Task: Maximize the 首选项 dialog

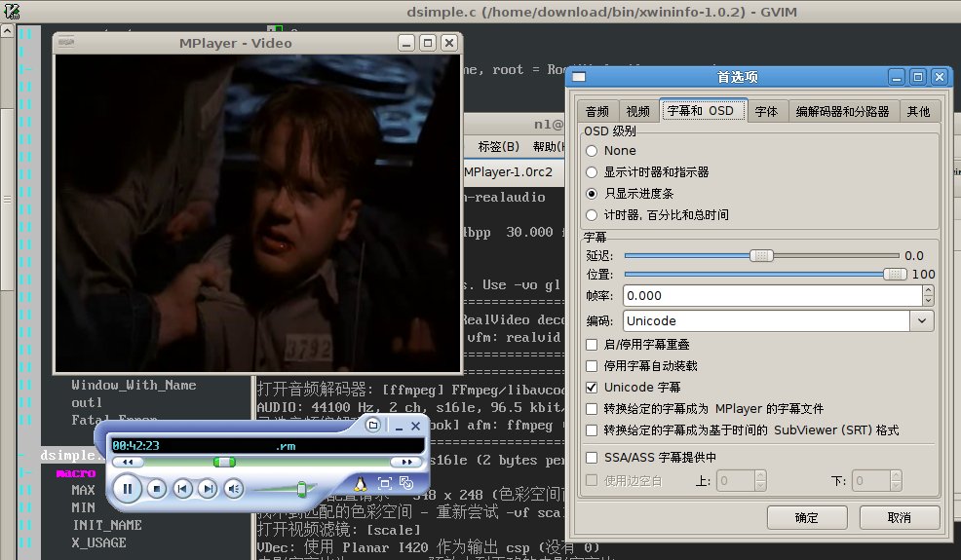Action: point(918,77)
